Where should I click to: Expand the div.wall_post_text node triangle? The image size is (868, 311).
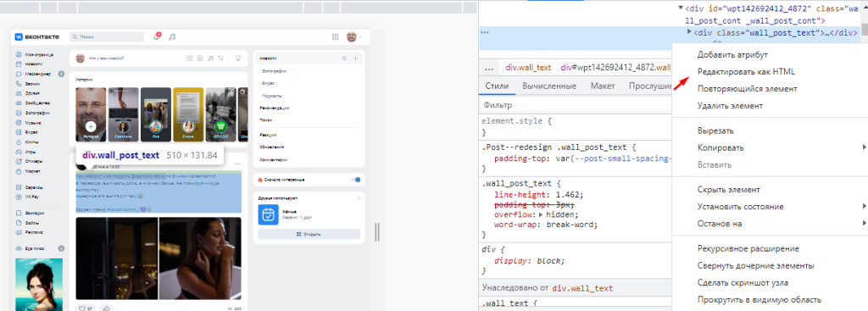tap(689, 32)
